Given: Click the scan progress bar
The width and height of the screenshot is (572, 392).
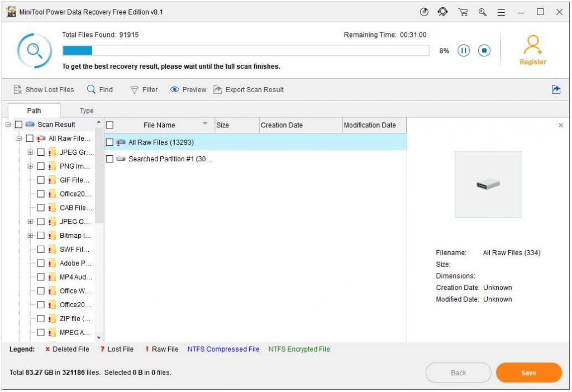Looking at the screenshot, I should click(x=246, y=50).
